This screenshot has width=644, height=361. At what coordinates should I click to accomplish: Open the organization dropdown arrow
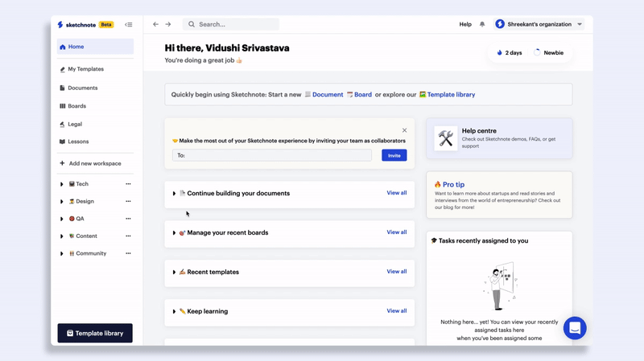(x=580, y=24)
